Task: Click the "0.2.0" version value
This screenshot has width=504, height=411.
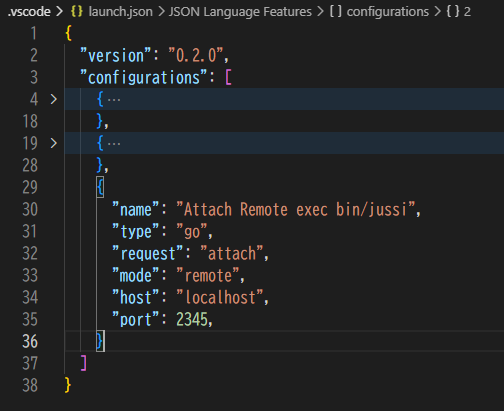Action: (195, 55)
